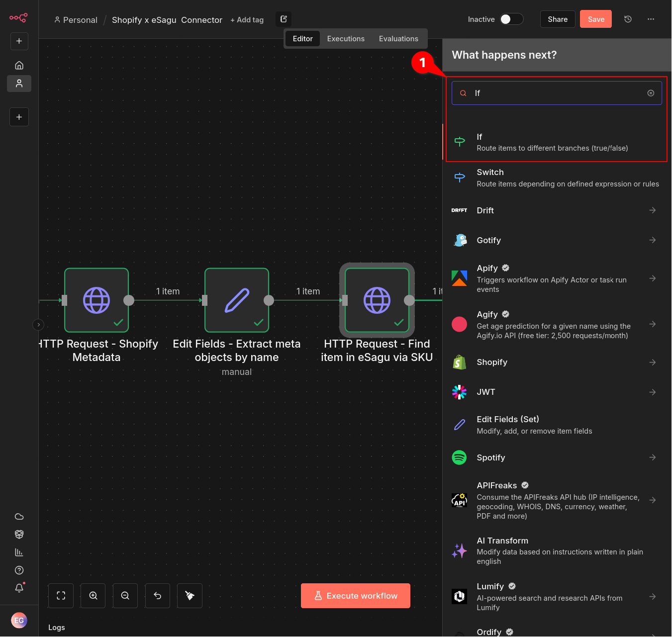Open the three-dot workflow options menu
This screenshot has height=637, width=672.
651,19
